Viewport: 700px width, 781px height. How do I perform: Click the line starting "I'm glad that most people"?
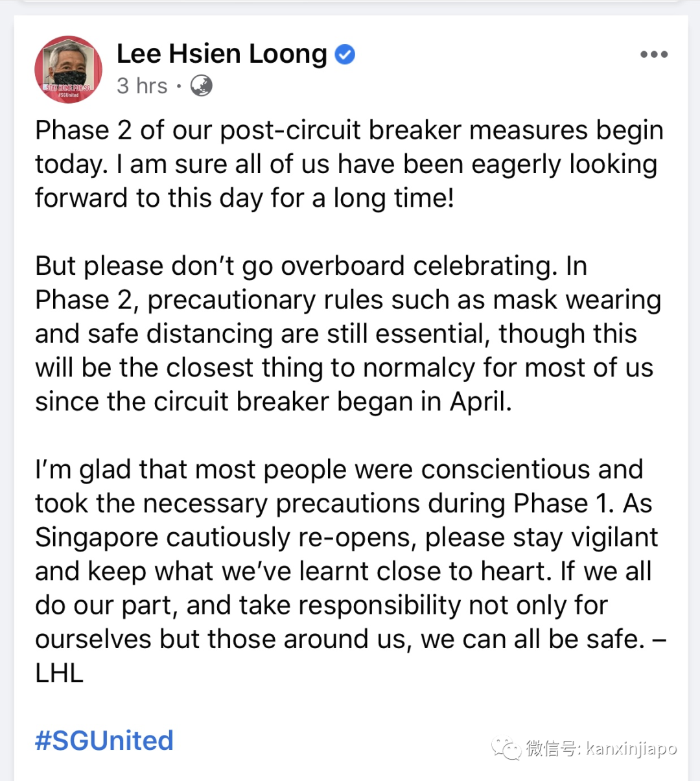[x=339, y=469]
